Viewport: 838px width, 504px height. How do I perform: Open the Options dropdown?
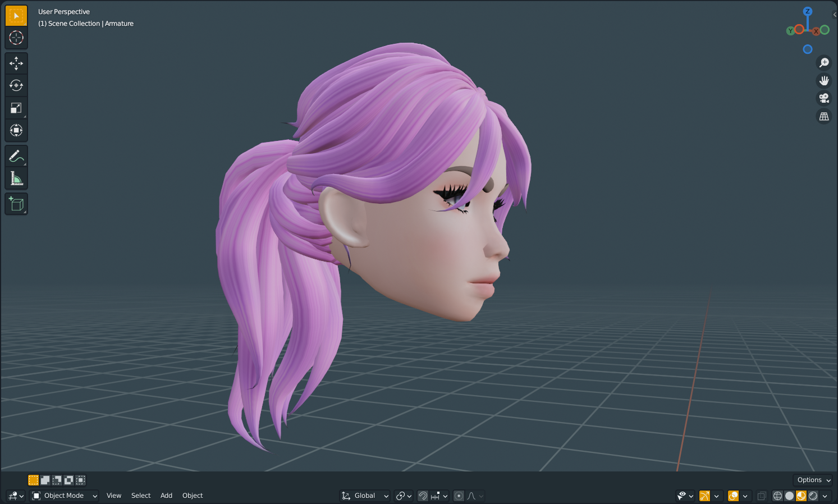tap(813, 480)
